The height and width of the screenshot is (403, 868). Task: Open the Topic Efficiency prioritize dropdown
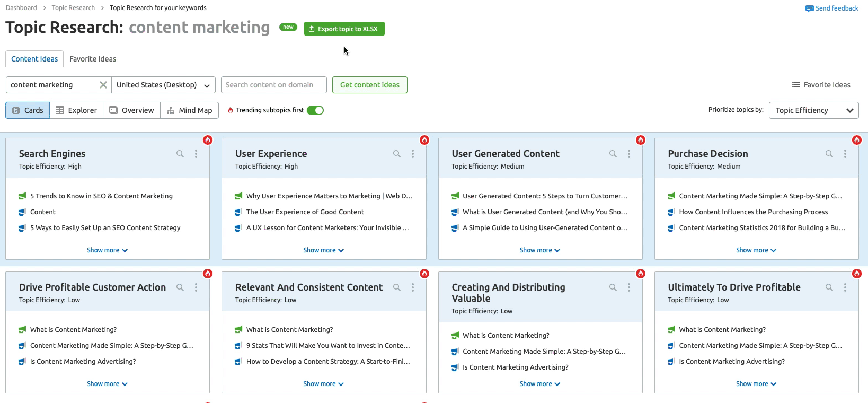(x=813, y=110)
